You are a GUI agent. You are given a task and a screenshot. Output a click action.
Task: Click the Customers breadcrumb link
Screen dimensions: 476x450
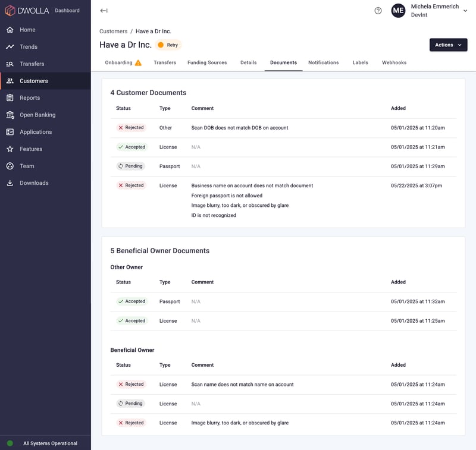(x=113, y=32)
